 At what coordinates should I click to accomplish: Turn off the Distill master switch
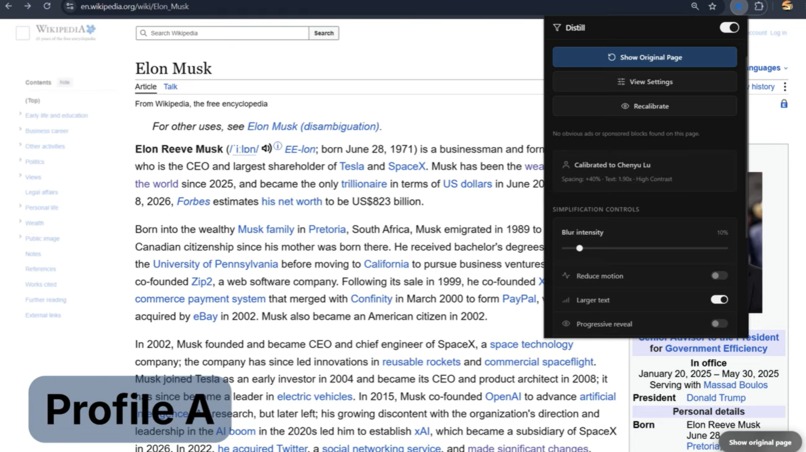coord(729,28)
